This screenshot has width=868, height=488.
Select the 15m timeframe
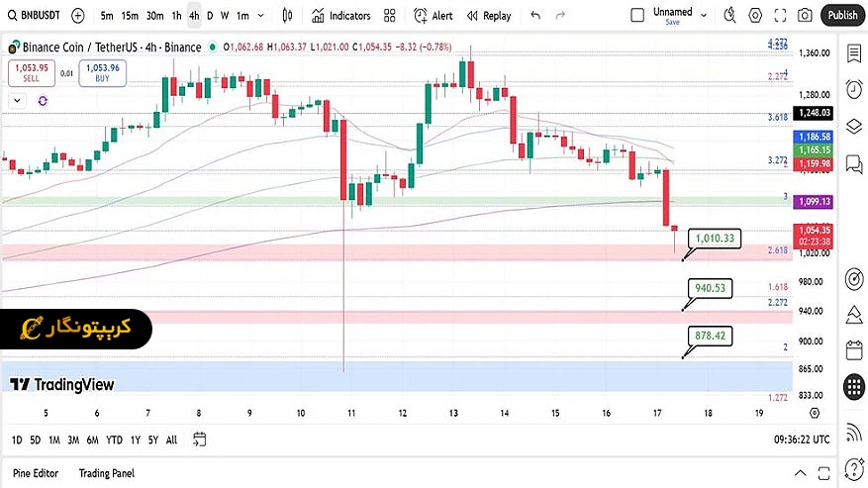[x=130, y=16]
